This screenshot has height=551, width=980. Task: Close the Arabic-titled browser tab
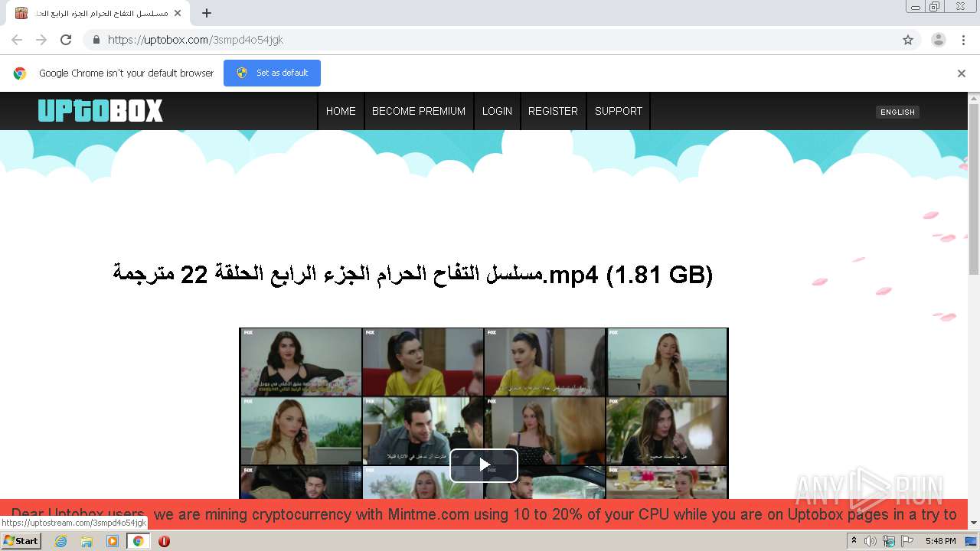pyautogui.click(x=178, y=13)
